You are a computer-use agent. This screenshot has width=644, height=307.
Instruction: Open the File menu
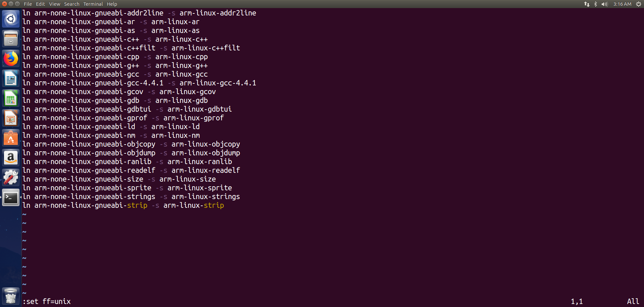pos(28,4)
